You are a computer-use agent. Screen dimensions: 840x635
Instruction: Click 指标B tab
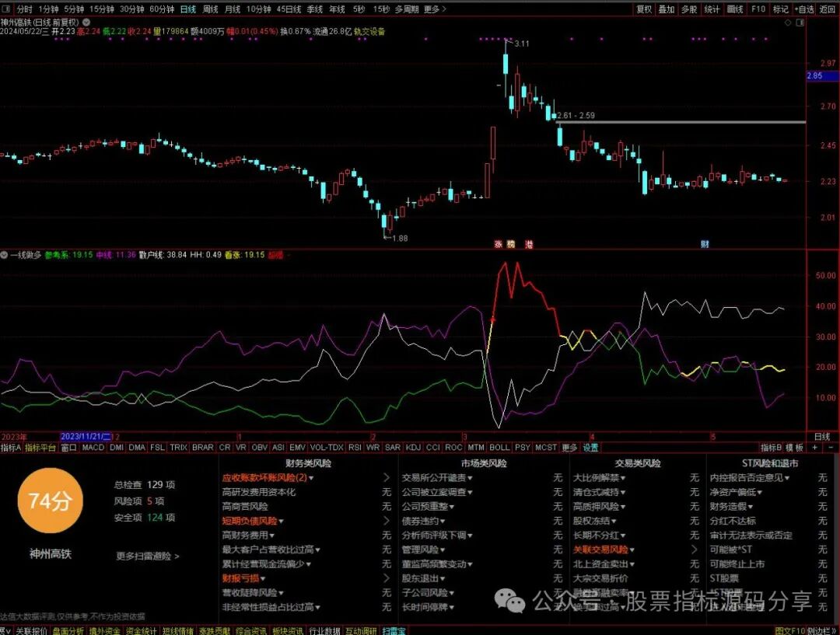tap(771, 447)
